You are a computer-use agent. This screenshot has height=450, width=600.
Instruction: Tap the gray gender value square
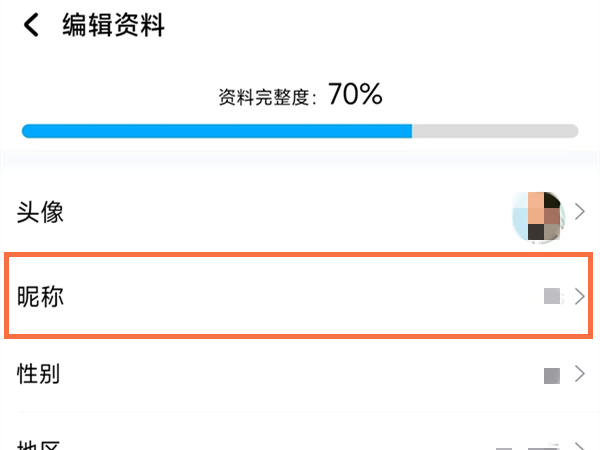551,375
